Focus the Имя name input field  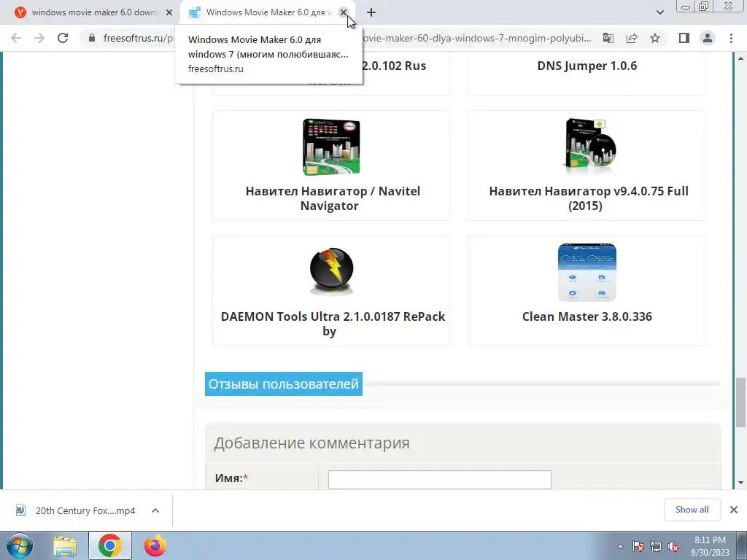pos(440,480)
